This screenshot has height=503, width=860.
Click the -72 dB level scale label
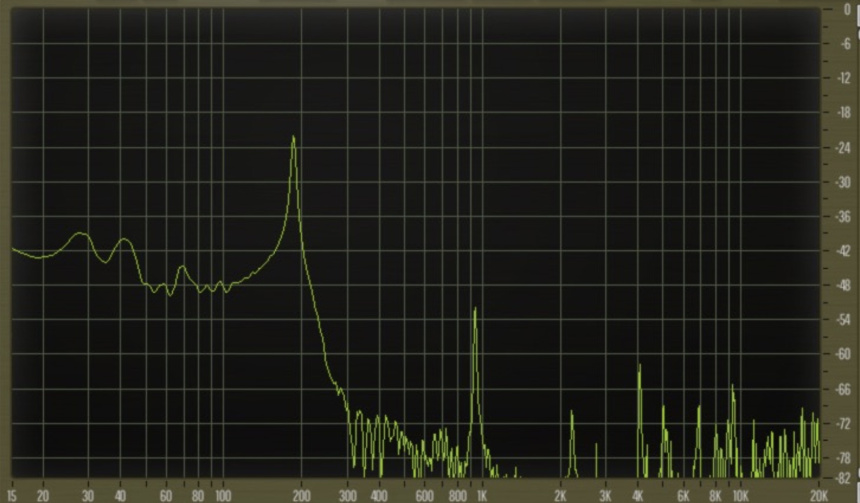coord(844,423)
